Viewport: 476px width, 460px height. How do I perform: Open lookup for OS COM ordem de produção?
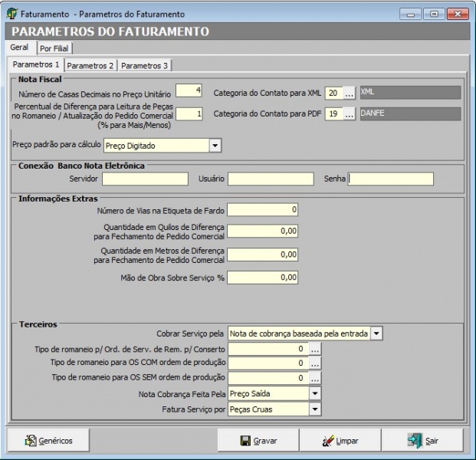click(x=315, y=363)
